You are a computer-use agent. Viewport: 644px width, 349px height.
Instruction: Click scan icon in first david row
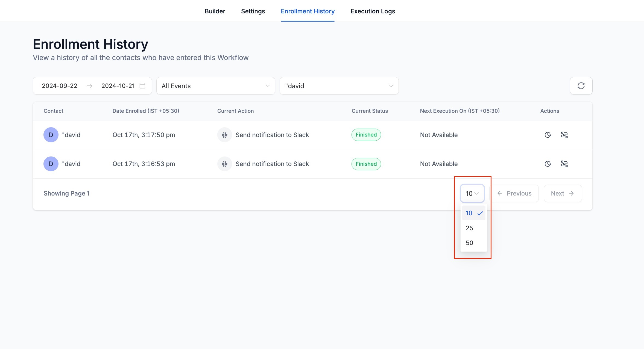tap(564, 135)
